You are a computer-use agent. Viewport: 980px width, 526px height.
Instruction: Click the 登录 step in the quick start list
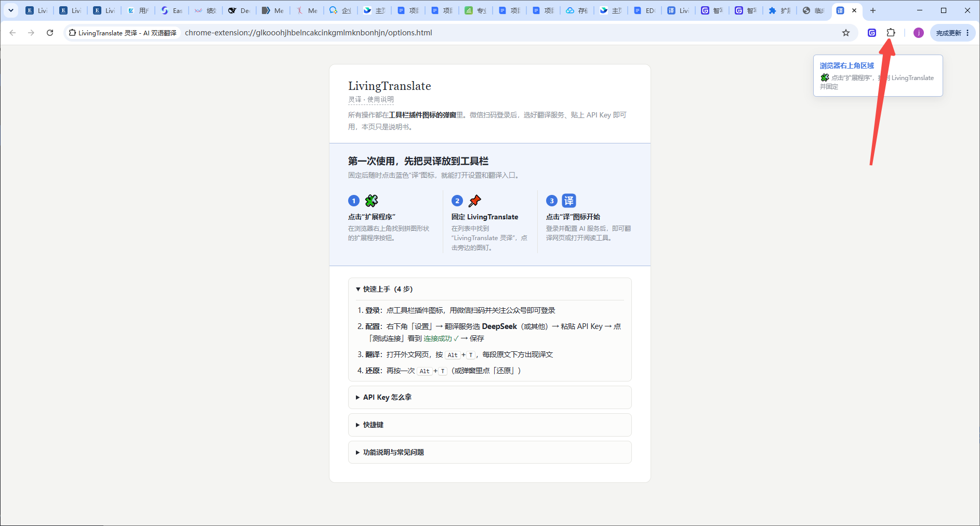(x=460, y=310)
